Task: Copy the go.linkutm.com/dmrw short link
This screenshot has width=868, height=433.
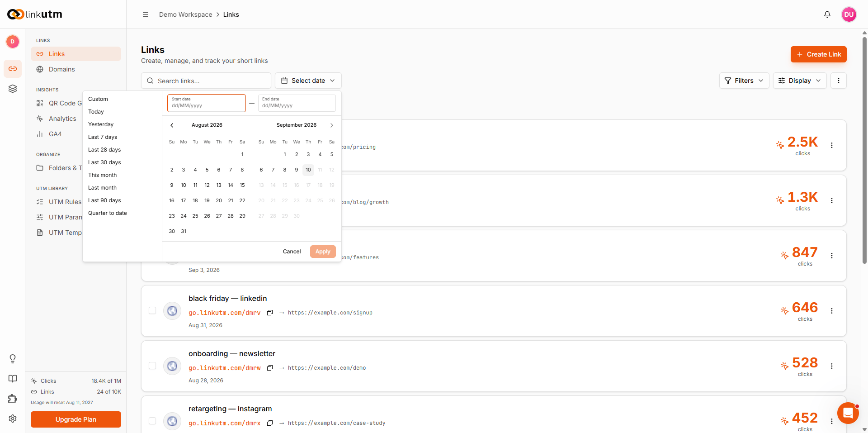Action: (x=270, y=368)
